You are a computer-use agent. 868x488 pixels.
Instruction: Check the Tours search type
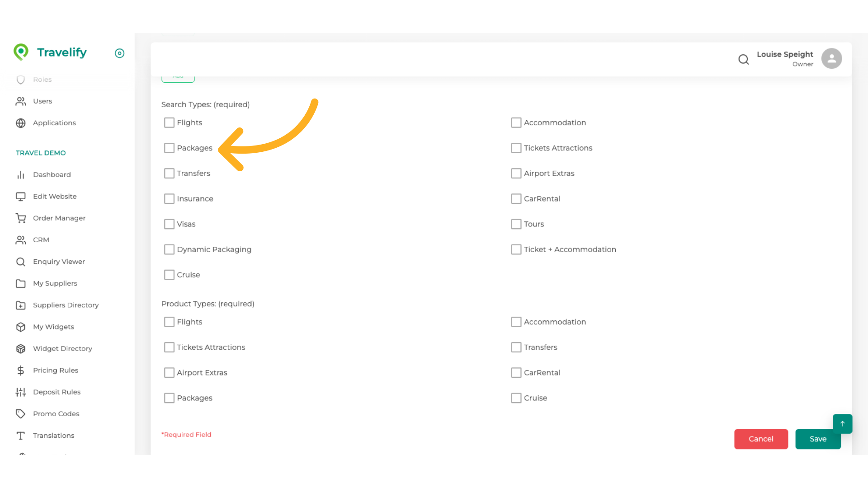(x=516, y=224)
